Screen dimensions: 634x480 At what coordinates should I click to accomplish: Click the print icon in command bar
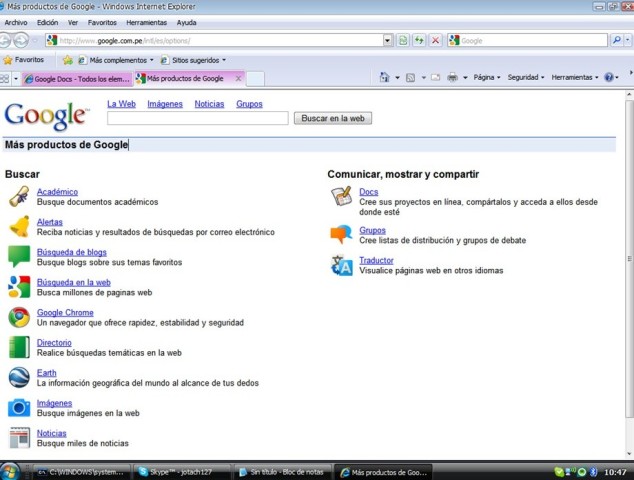click(452, 77)
